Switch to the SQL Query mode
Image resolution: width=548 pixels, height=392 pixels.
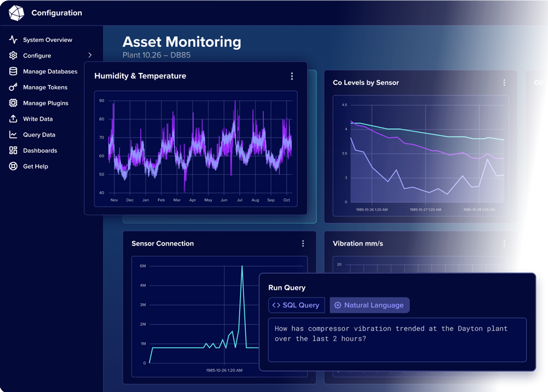pos(296,305)
